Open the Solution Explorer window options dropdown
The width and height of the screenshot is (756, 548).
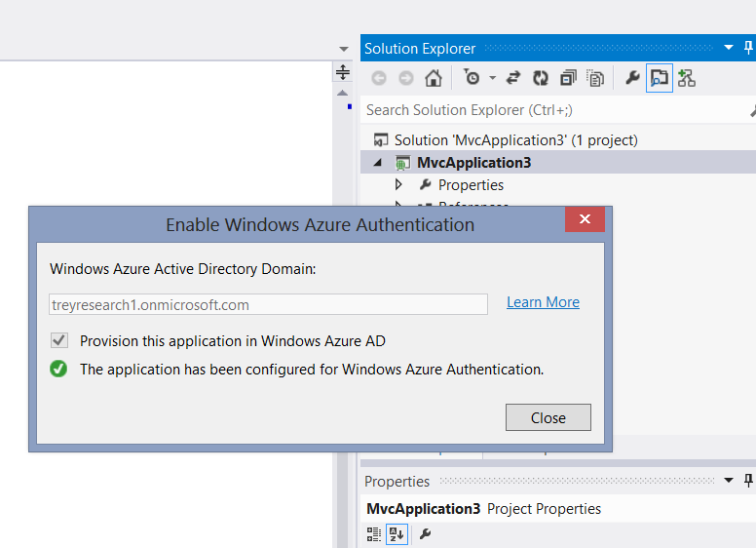click(729, 47)
